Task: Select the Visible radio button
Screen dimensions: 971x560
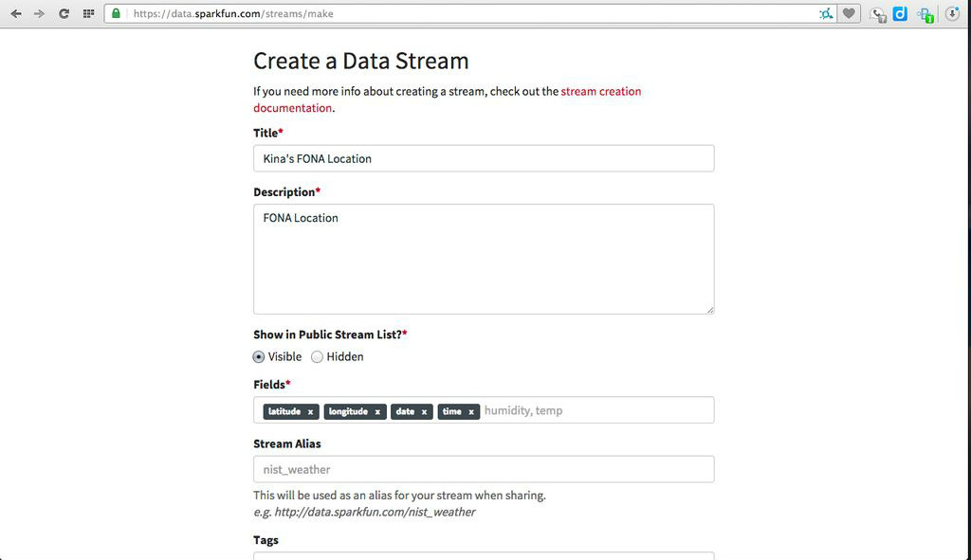Action: pyautogui.click(x=259, y=357)
